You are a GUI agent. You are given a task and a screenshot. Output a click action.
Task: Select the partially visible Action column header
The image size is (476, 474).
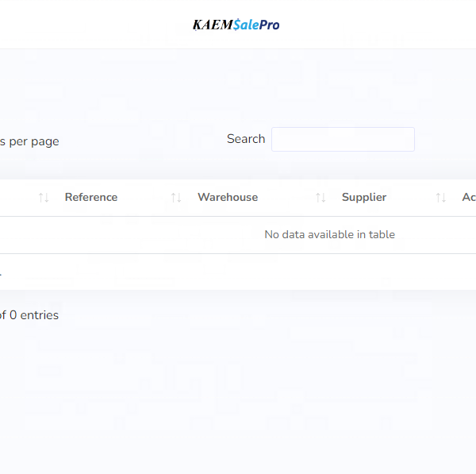pyautogui.click(x=468, y=198)
